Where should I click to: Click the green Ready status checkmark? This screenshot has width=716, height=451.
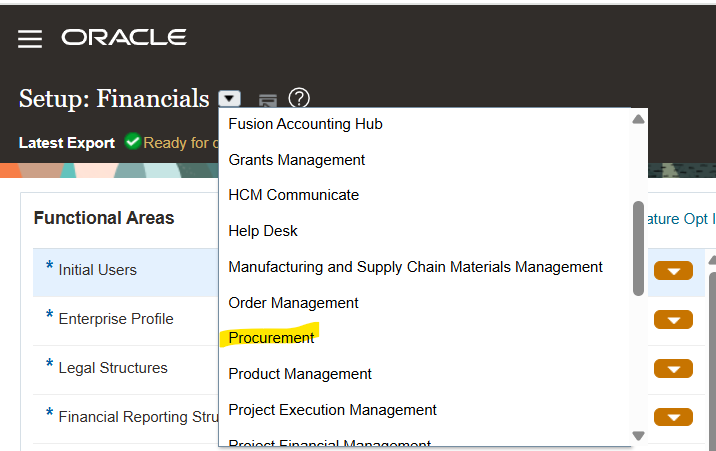[132, 142]
